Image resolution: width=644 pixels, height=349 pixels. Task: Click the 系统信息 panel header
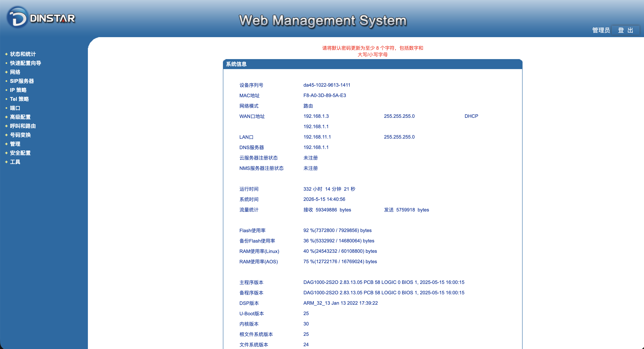click(x=373, y=64)
